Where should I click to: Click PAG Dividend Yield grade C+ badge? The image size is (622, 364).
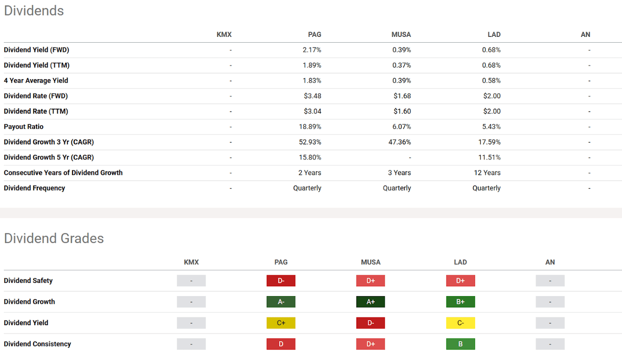point(281,323)
